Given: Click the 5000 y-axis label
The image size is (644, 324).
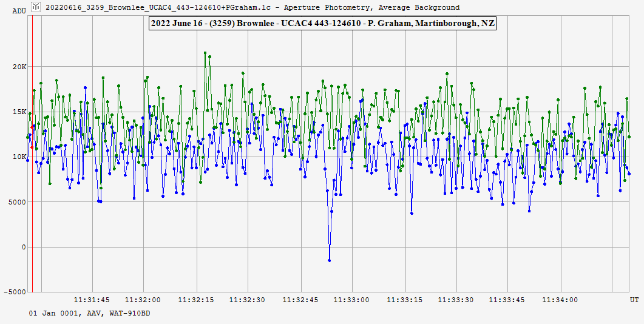Looking at the screenshot, I should coord(18,202).
